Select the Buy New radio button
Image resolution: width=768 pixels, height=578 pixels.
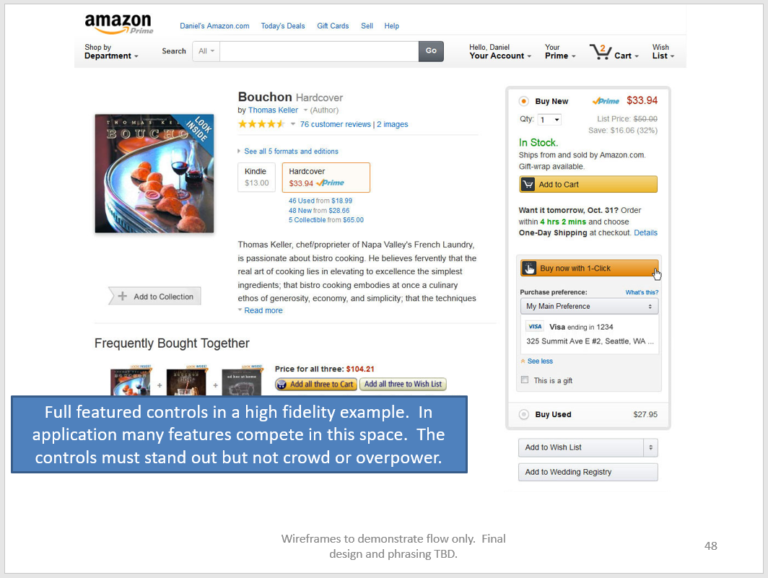click(x=524, y=101)
